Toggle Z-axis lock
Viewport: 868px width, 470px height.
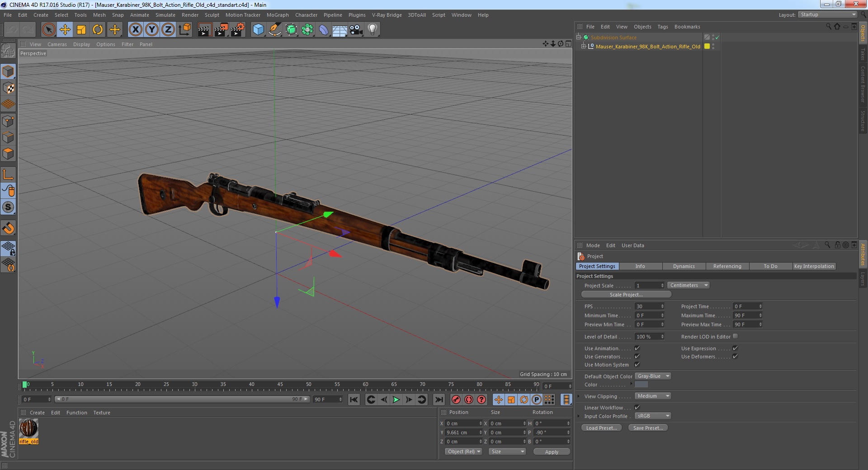coord(168,30)
